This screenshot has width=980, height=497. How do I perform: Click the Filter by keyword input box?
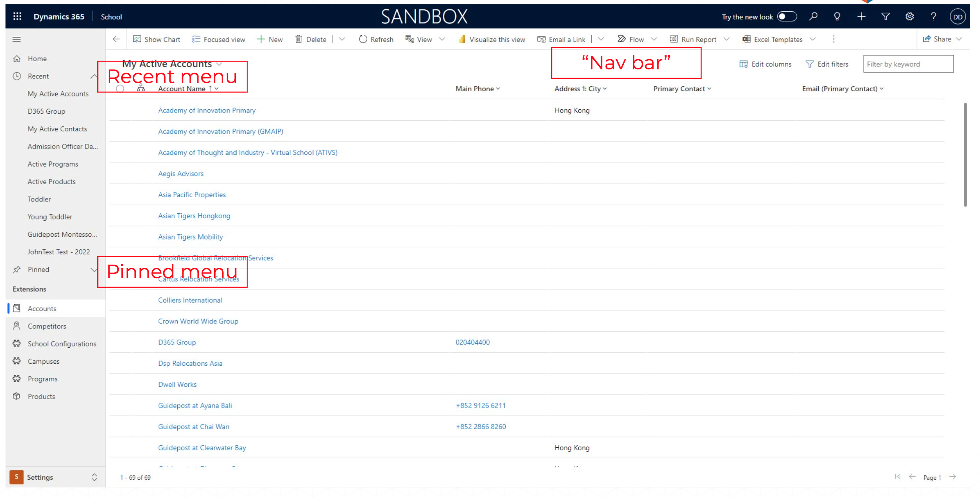(x=908, y=64)
